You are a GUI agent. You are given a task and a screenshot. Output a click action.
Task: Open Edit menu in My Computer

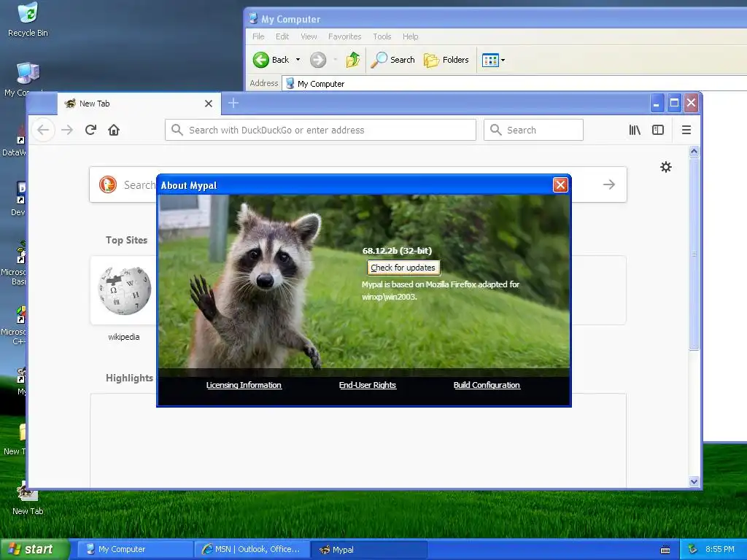(282, 36)
